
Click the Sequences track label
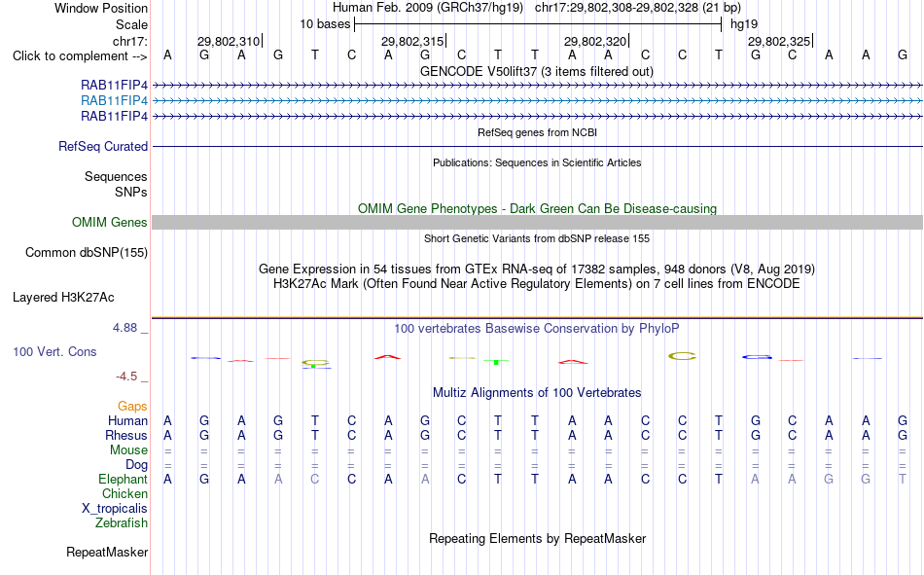click(116, 176)
